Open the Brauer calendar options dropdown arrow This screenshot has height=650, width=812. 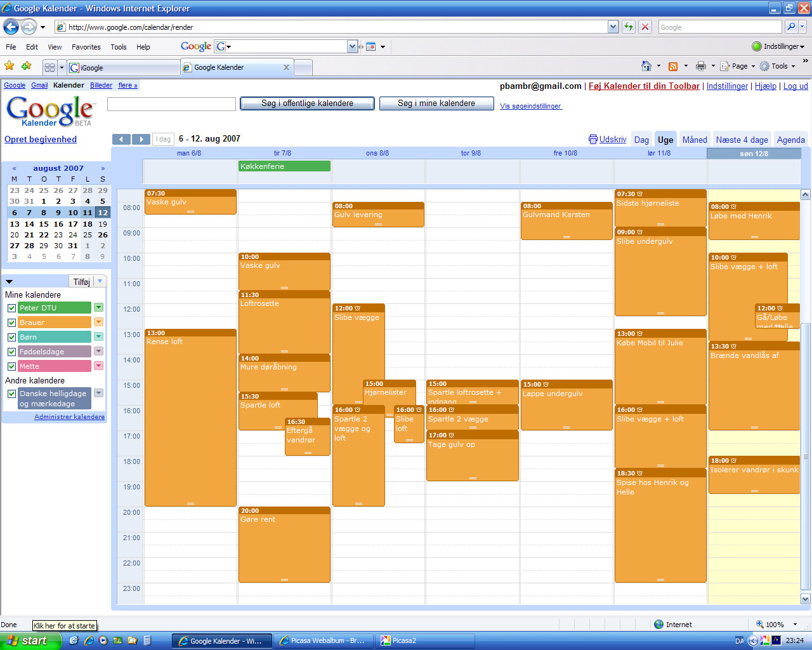click(98, 322)
